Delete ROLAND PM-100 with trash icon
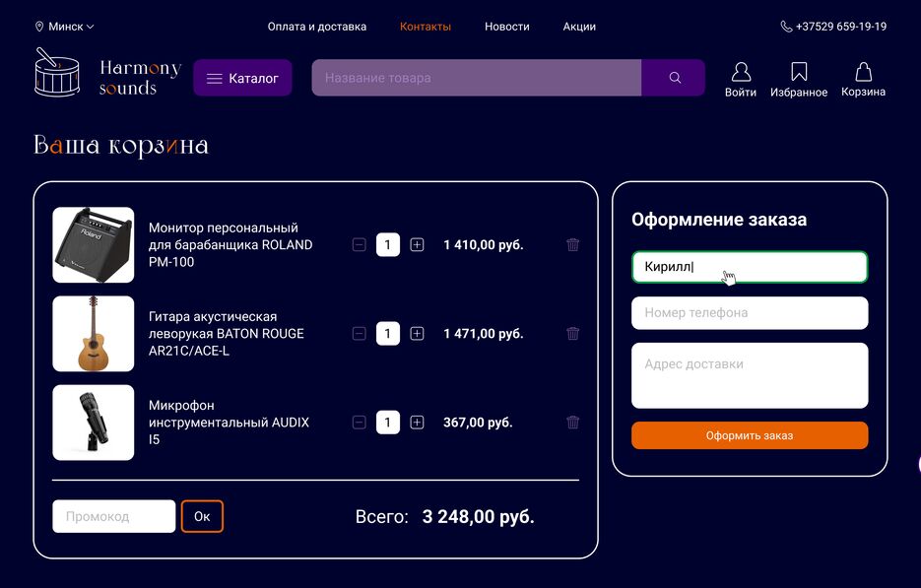 572,244
